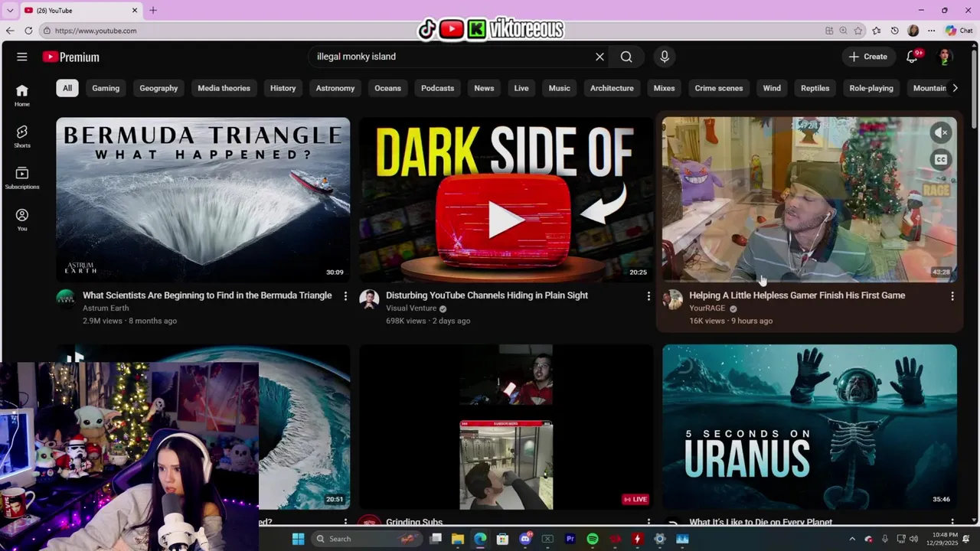Open Edge browsing history icon
Screen dimensions: 980x551
click(894, 31)
